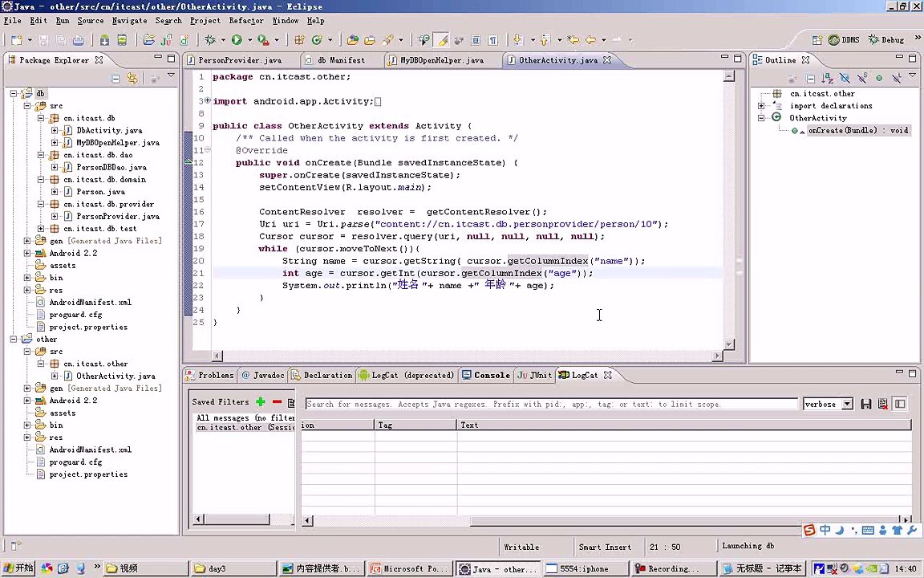Open PersonDBDao.java in Package Explorer

[x=111, y=167]
